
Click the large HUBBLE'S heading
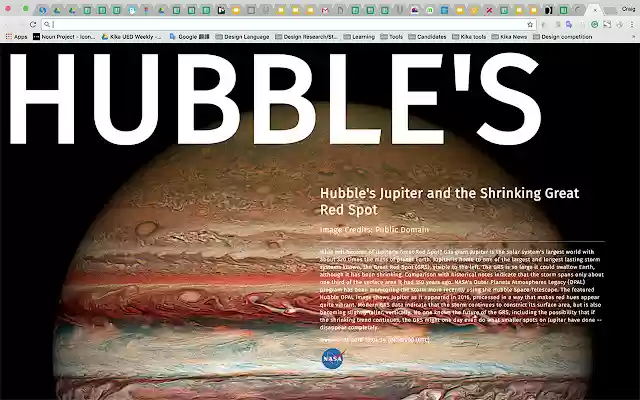(276, 99)
